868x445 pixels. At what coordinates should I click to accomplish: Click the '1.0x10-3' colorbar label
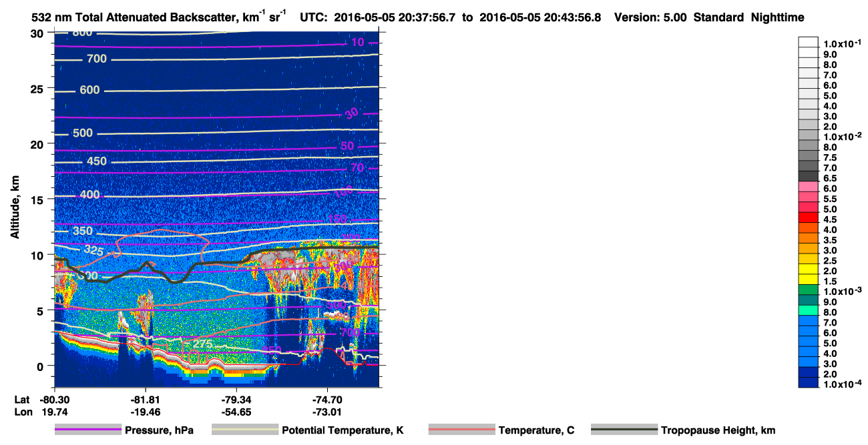coord(842,292)
